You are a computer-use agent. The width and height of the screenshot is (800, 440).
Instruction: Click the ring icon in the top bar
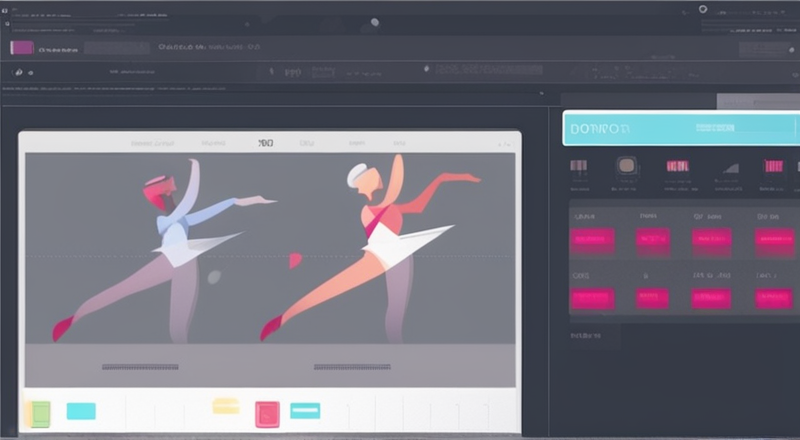click(703, 9)
